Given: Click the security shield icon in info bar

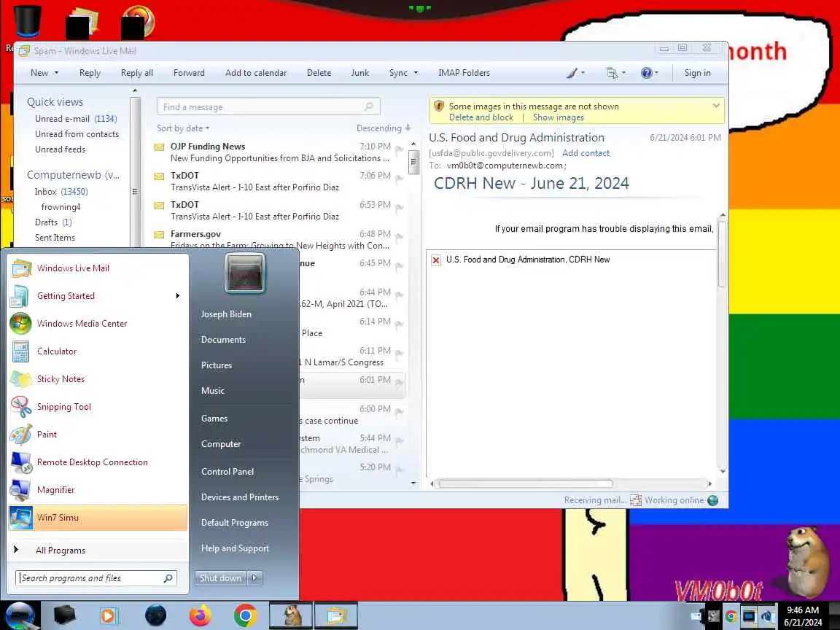Looking at the screenshot, I should tap(438, 106).
